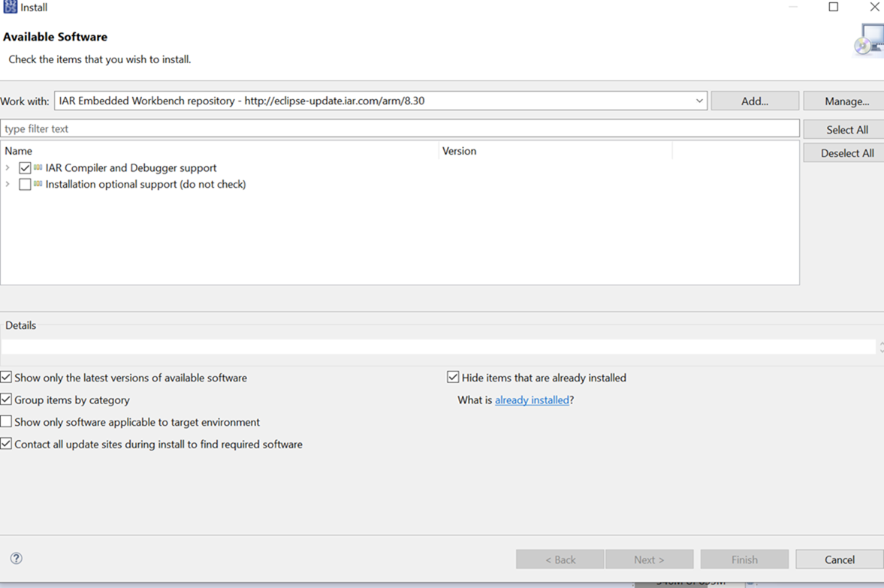
Task: Expand Installation optional support node
Action: click(x=8, y=184)
